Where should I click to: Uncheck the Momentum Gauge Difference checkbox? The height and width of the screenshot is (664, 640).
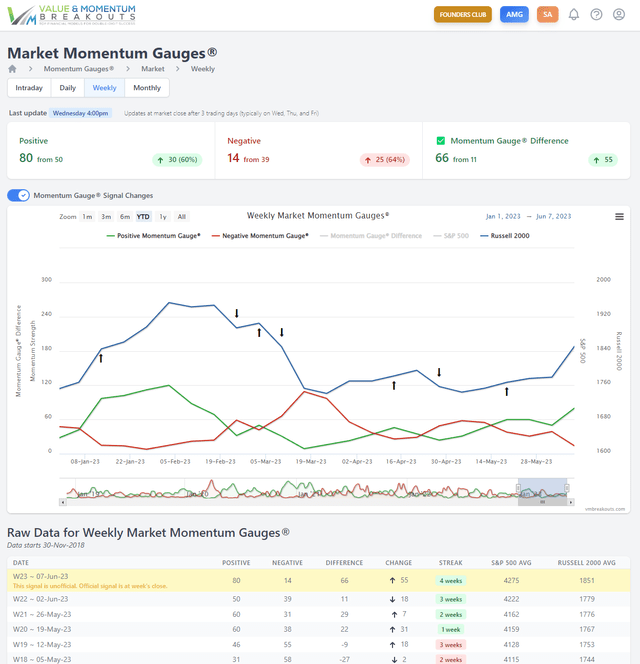[441, 141]
